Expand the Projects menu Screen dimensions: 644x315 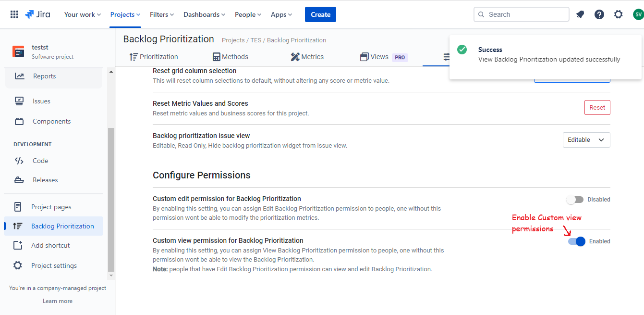[x=125, y=14]
